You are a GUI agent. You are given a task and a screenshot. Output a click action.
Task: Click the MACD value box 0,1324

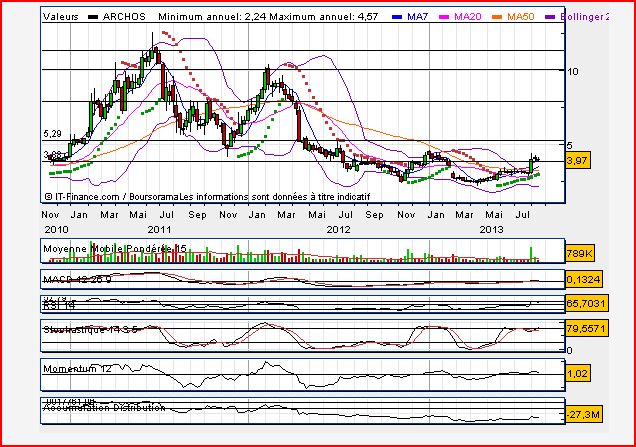[583, 279]
